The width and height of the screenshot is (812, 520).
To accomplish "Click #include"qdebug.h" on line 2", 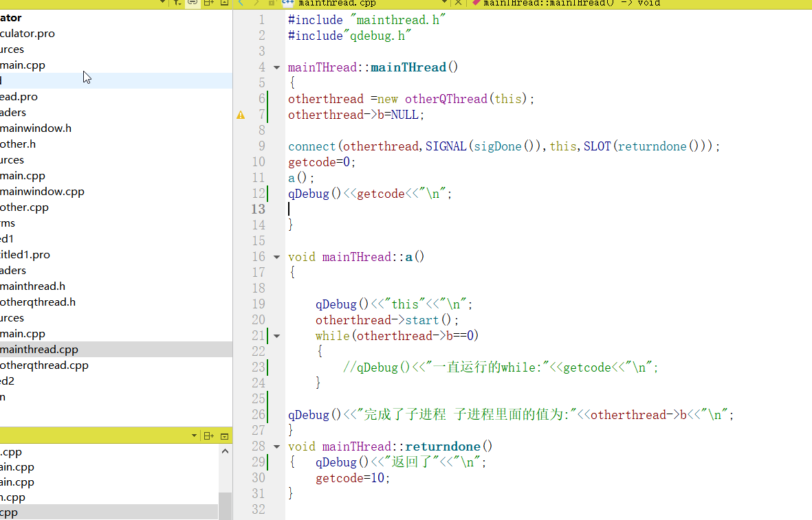I will [349, 36].
